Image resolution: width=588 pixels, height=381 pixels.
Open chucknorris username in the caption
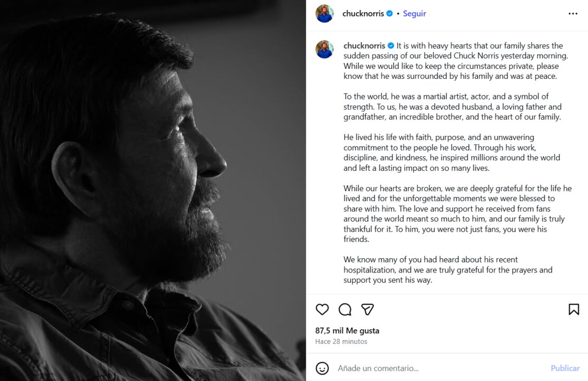[x=364, y=46]
